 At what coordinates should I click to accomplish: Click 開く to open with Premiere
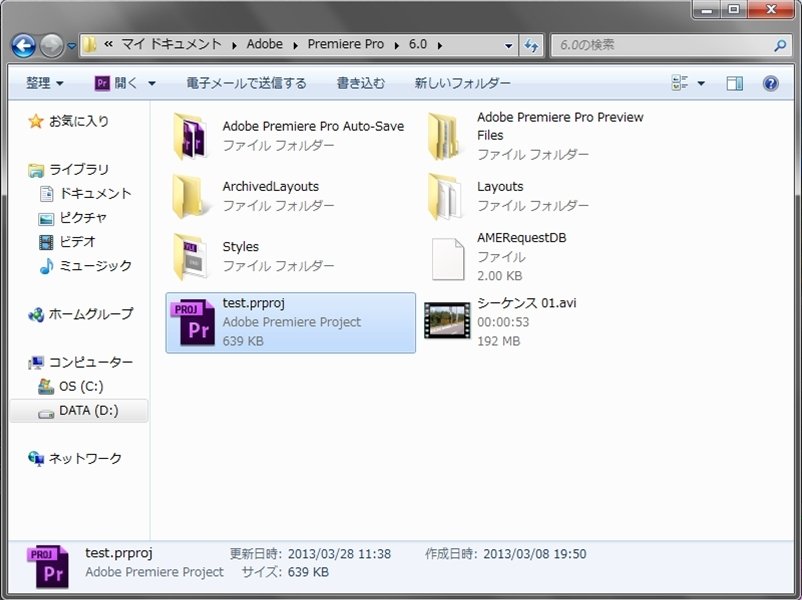click(117, 83)
